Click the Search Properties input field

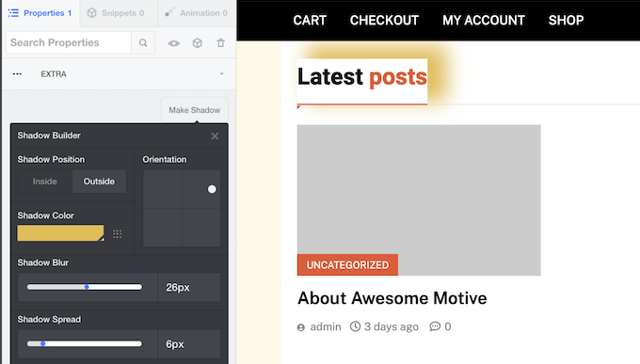click(x=69, y=43)
